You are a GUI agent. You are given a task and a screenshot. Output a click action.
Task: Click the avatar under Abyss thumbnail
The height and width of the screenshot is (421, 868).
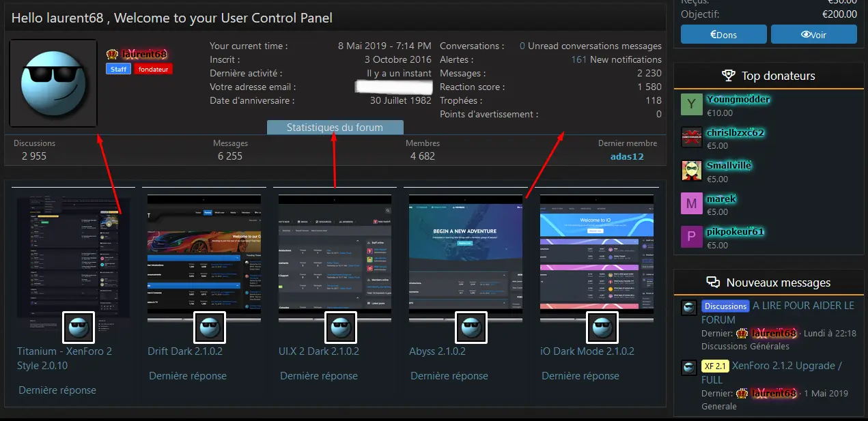(471, 328)
